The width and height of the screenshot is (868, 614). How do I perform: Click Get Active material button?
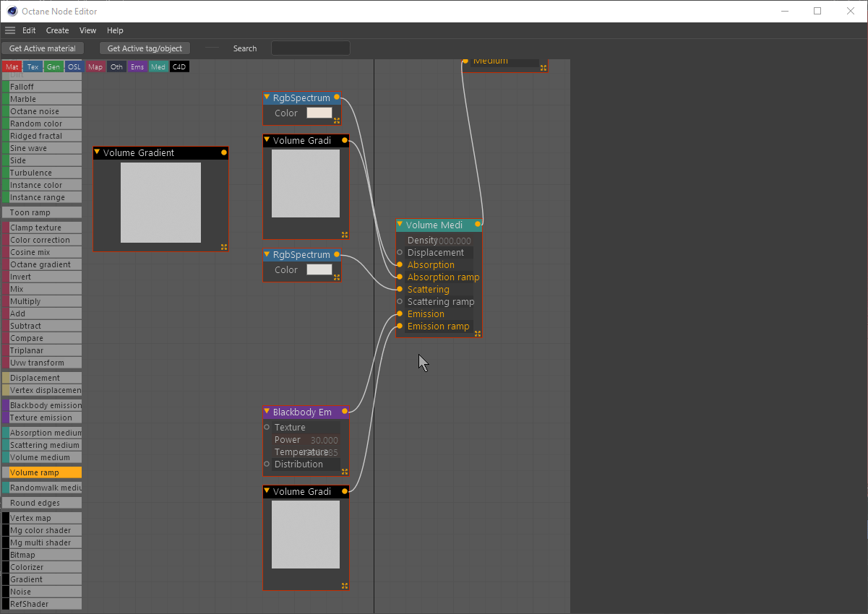coord(43,48)
